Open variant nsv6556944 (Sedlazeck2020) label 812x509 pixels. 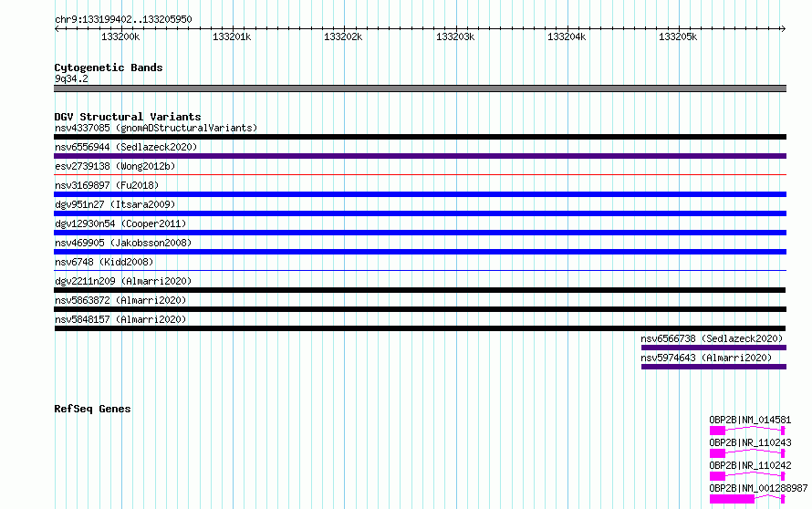pyautogui.click(x=126, y=147)
